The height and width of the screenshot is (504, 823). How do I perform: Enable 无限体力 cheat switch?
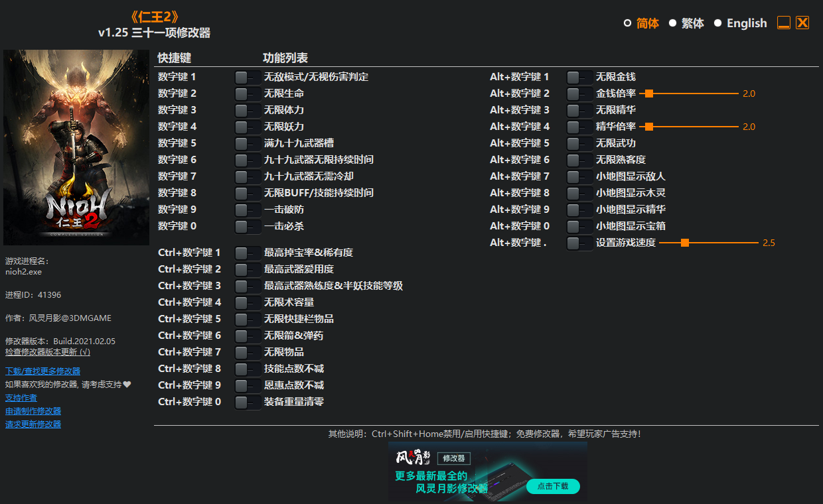pos(248,109)
